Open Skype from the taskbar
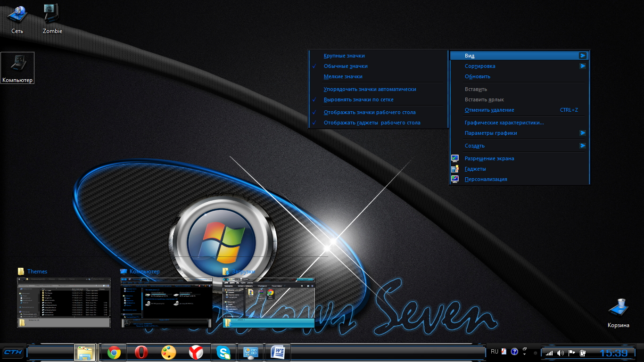This screenshot has height=362, width=644. (223, 353)
